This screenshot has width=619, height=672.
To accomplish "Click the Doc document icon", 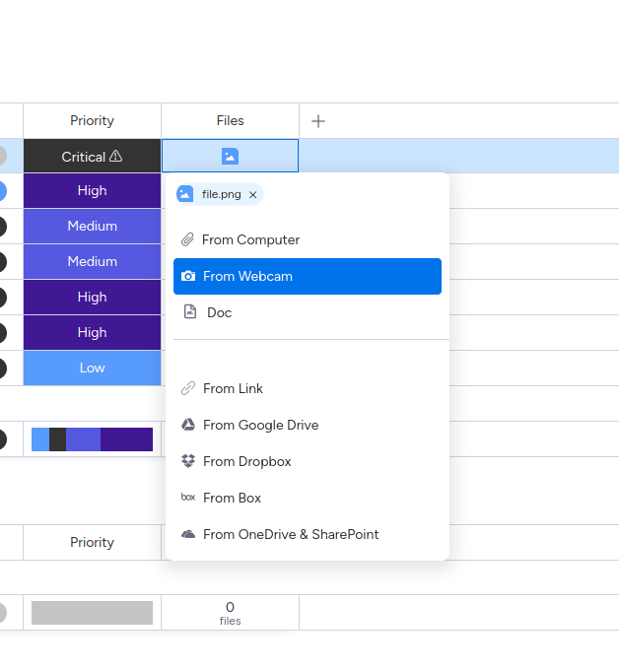I will click(190, 311).
